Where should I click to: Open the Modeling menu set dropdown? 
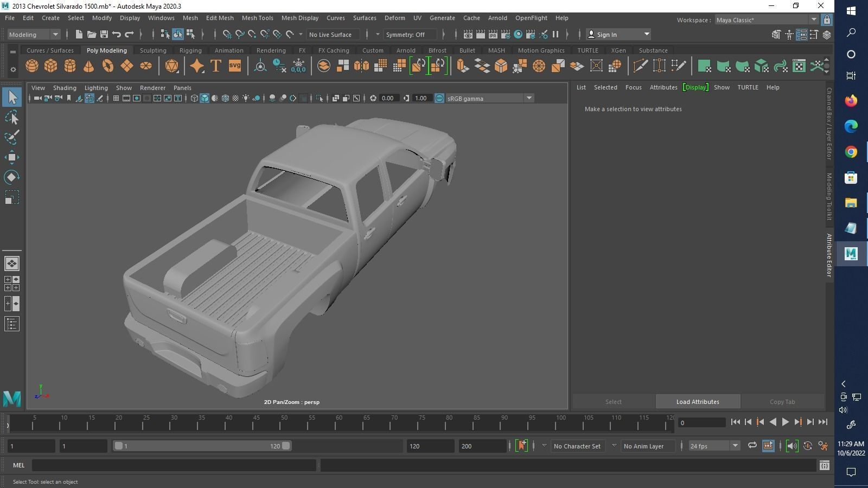[x=34, y=34]
